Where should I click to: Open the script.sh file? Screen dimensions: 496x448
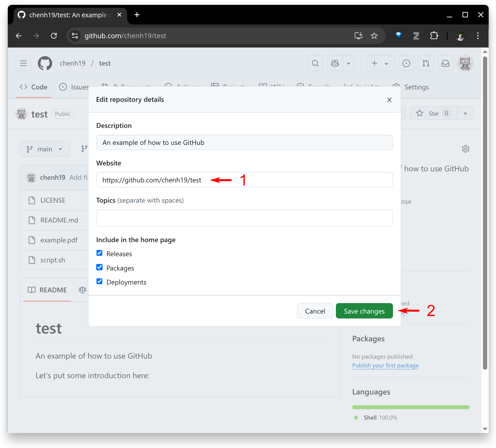tap(53, 260)
